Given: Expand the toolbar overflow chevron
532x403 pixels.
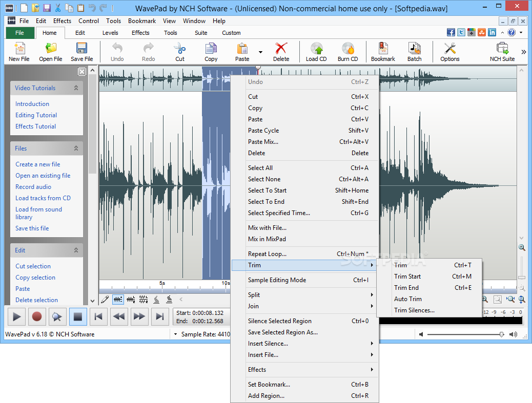Looking at the screenshot, I should pyautogui.click(x=523, y=52).
